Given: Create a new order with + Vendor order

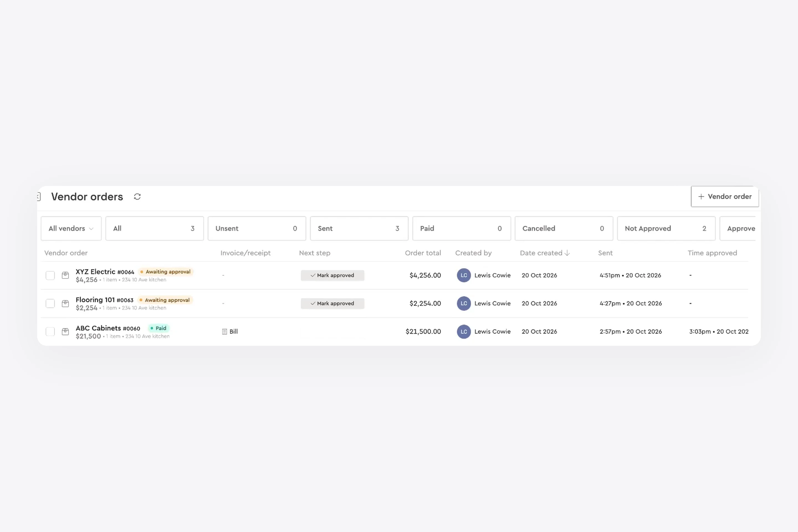Looking at the screenshot, I should point(725,196).
